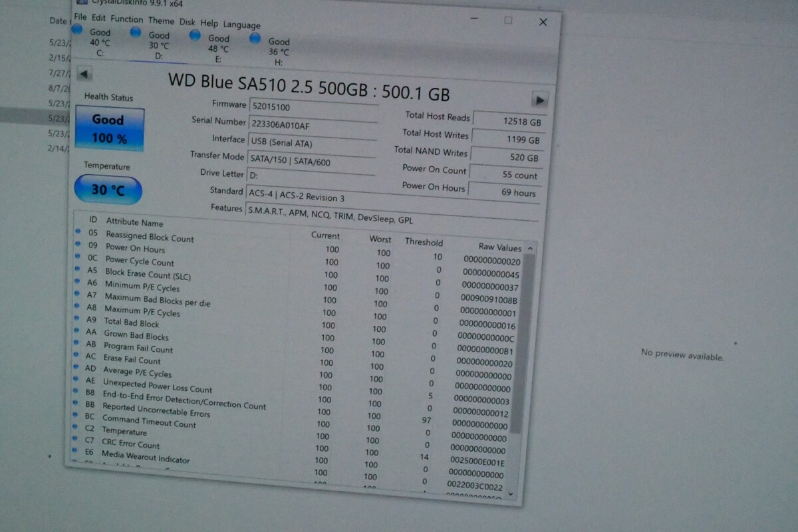The height and width of the screenshot is (532, 798).
Task: Click the attribute list scroll-up arrow
Action: point(529,249)
